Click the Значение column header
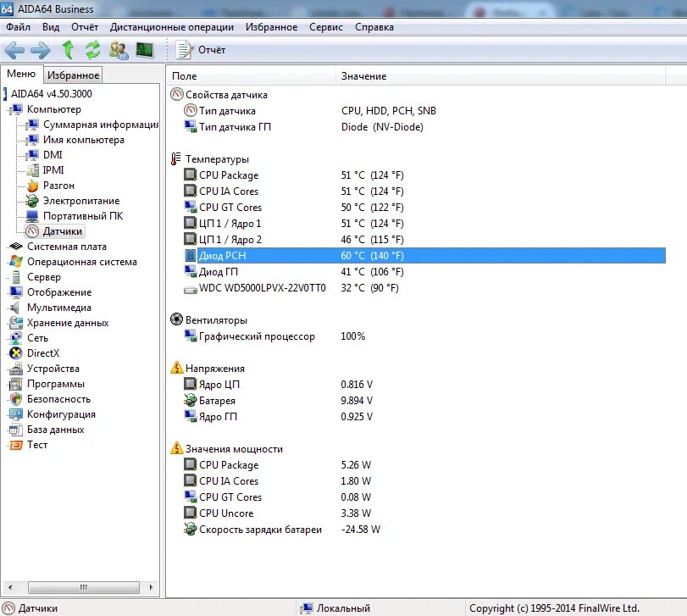The image size is (687, 616). click(x=501, y=76)
